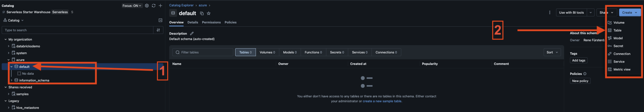Open the kebab more-options menu

[x=549, y=12]
